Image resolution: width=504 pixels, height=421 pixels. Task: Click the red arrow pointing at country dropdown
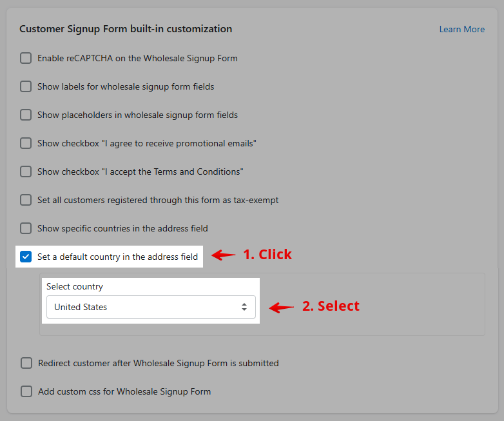point(281,307)
